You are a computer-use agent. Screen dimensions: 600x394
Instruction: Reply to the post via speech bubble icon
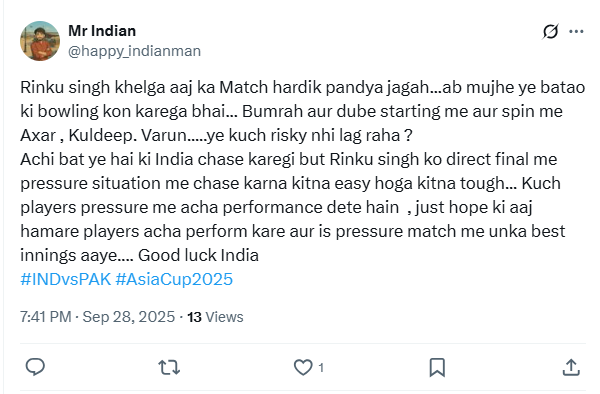35,367
